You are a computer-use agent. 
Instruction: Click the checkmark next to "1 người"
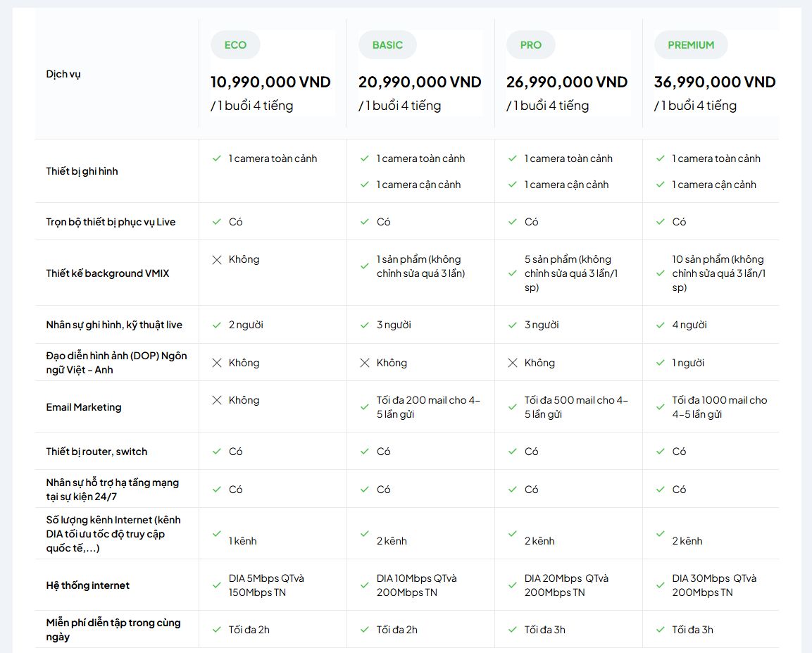tap(661, 363)
